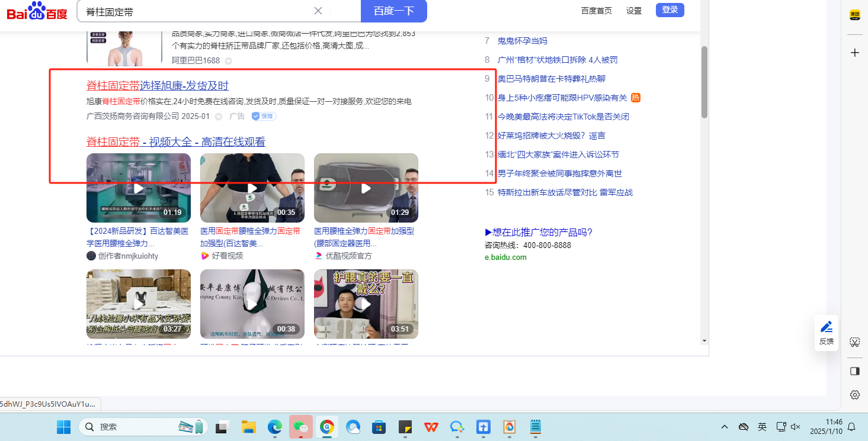The image size is (868, 441).
Task: Open WPS Office from the taskbar
Action: pyautogui.click(x=431, y=426)
